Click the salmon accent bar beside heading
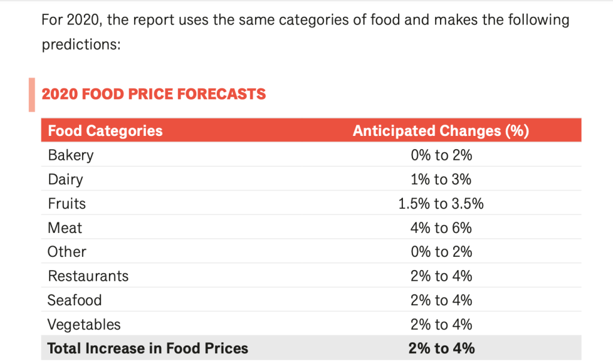Image resolution: width=613 pixels, height=364 pixels. point(32,95)
